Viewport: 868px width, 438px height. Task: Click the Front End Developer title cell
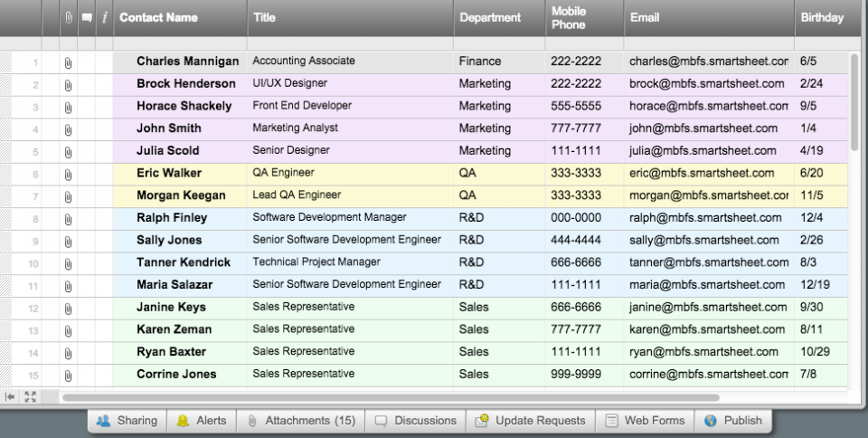click(351, 106)
